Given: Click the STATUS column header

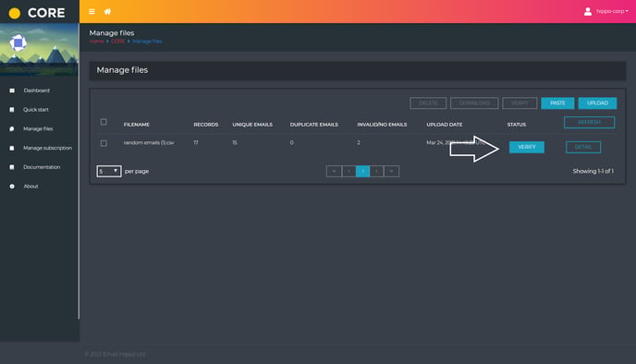Looking at the screenshot, I should coord(517,125).
